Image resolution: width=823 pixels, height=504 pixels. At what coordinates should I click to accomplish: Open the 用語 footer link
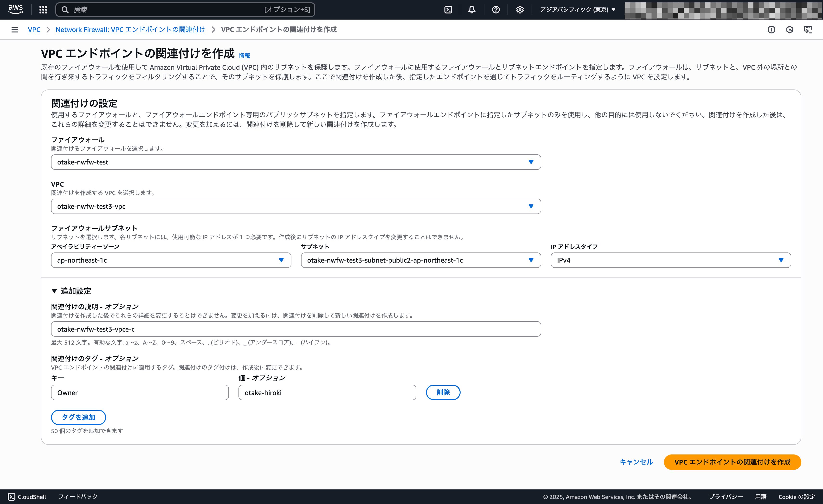coord(760,497)
